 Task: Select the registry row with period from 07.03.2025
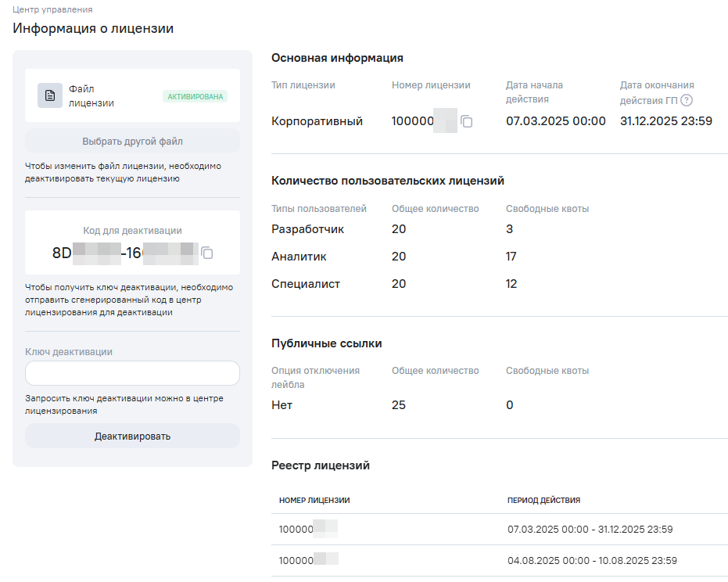[499, 530]
